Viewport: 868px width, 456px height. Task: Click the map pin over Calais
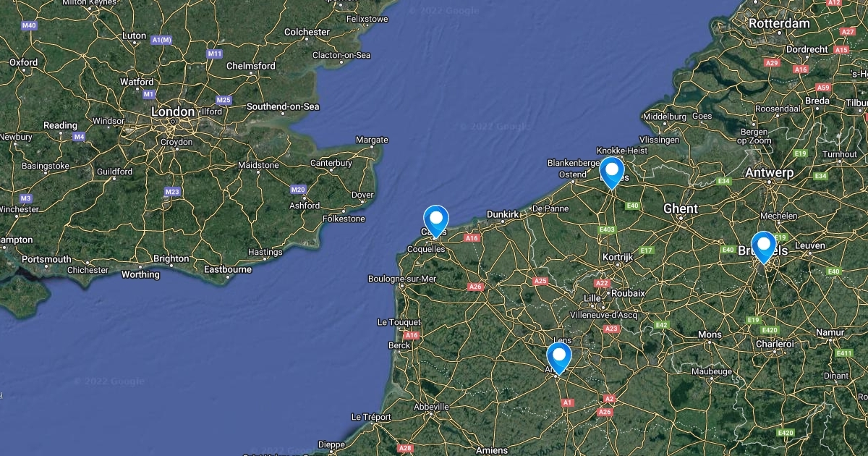[x=436, y=220]
